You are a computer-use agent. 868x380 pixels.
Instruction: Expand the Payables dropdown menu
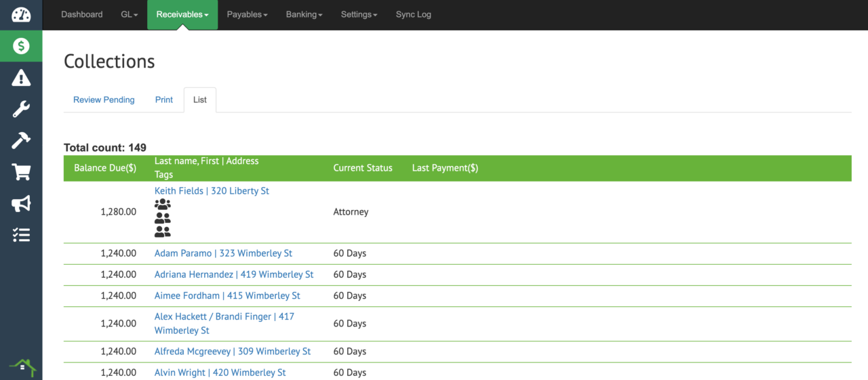click(x=247, y=14)
